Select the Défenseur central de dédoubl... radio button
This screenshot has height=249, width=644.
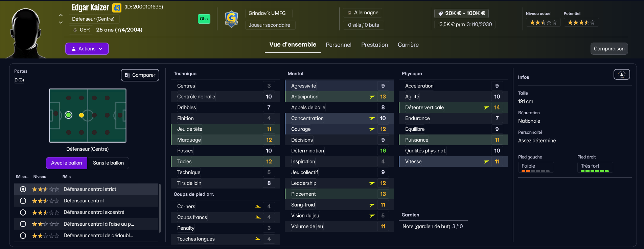coord(23,235)
